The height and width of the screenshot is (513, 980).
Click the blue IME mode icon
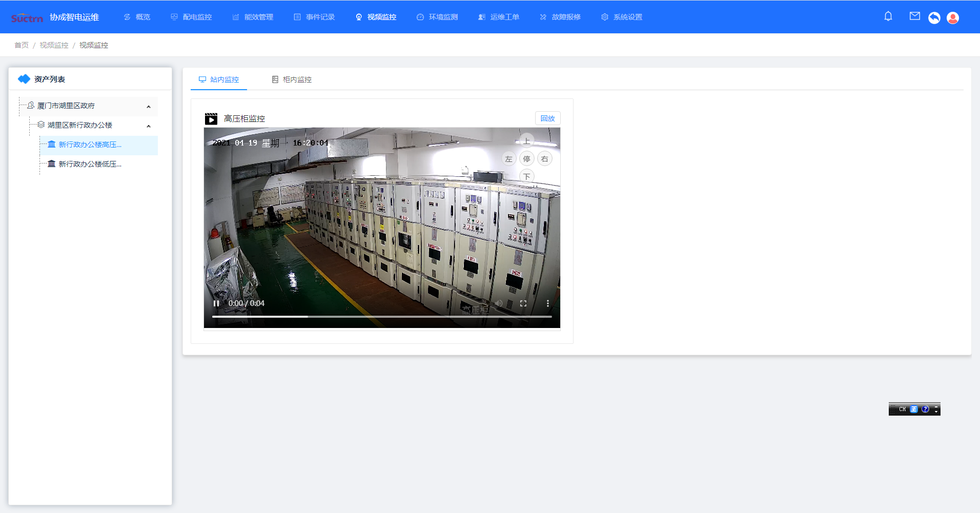click(x=914, y=409)
